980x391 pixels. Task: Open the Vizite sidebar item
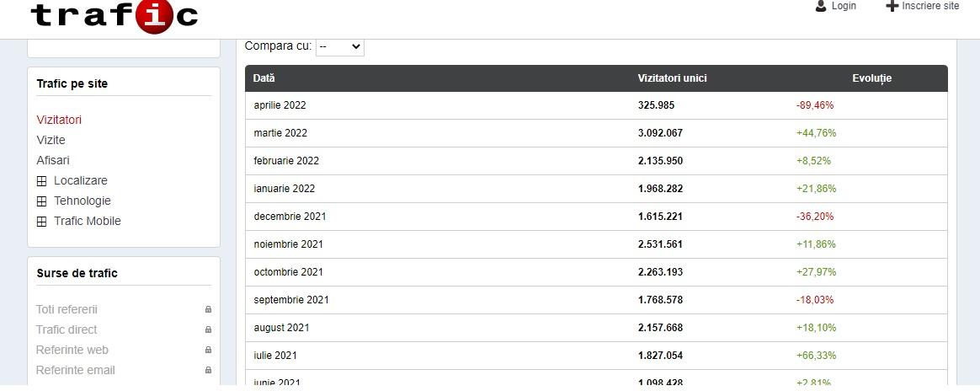click(51, 141)
